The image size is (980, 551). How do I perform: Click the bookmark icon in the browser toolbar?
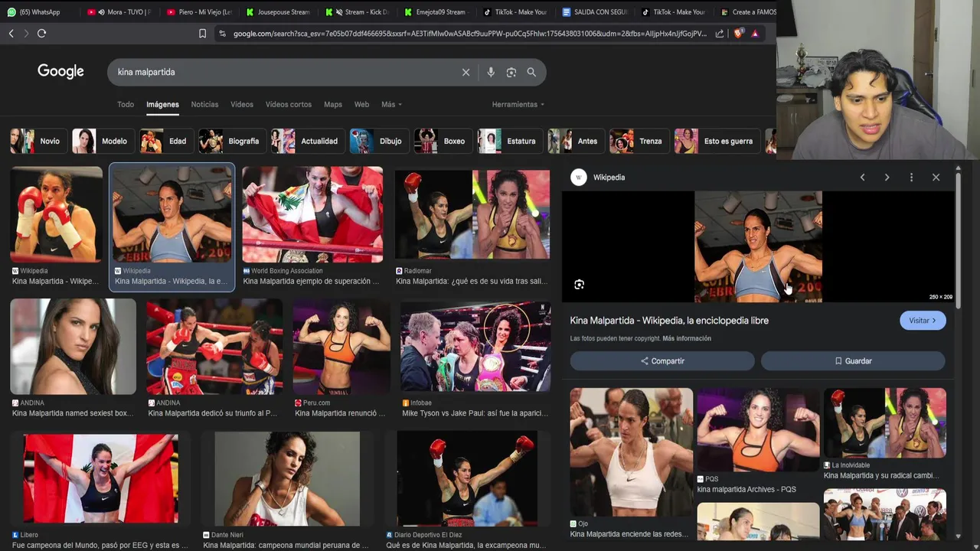(x=202, y=34)
